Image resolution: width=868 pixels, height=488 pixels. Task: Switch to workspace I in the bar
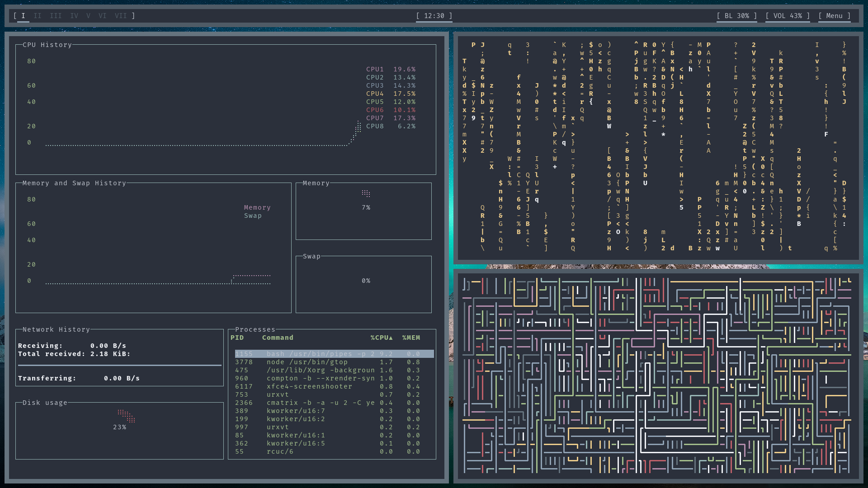23,16
